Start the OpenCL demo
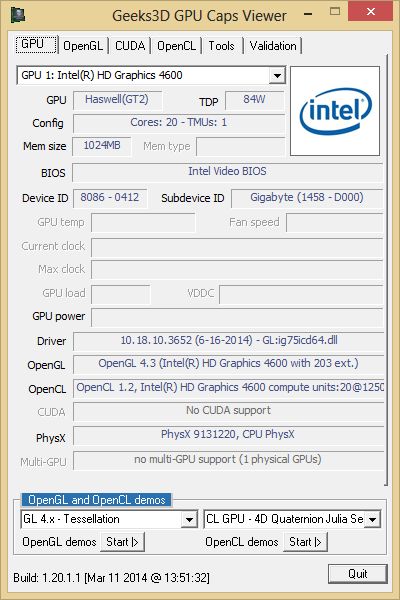Viewport: 400px width, 600px height. (x=305, y=542)
